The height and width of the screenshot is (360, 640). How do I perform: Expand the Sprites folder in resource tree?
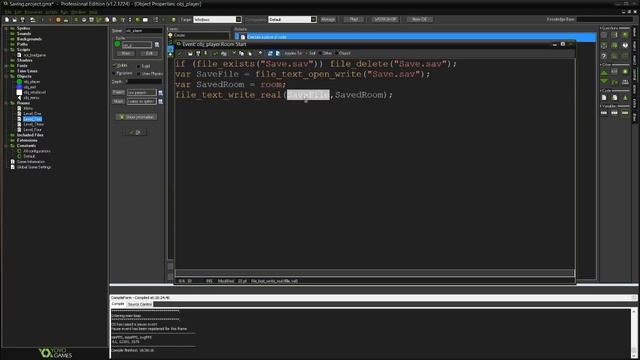pos(7,29)
